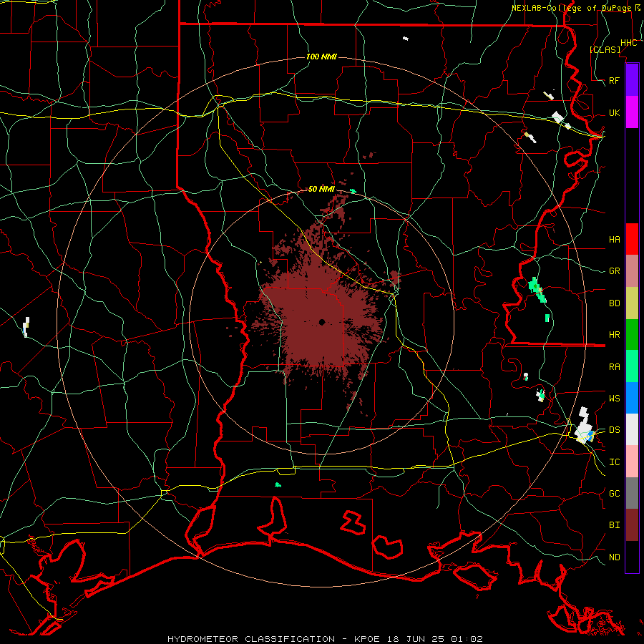Click the "BD" legend label text
The height and width of the screenshot is (644, 644).
pyautogui.click(x=614, y=303)
